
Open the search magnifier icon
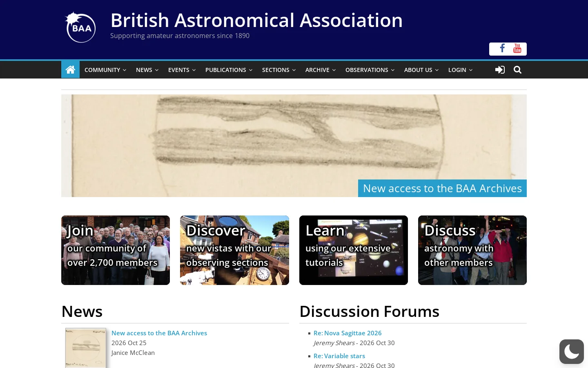[517, 70]
